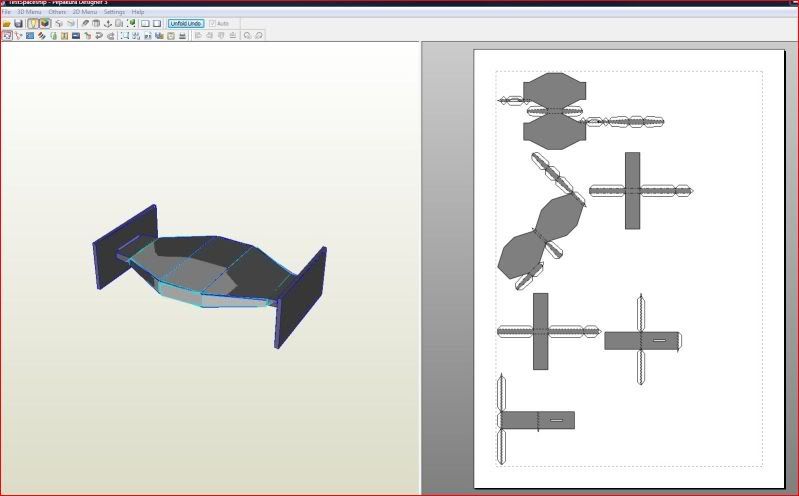Click the wireframe cube icon beside the texture toggle
This screenshot has width=799, height=496.
pyautogui.click(x=59, y=23)
